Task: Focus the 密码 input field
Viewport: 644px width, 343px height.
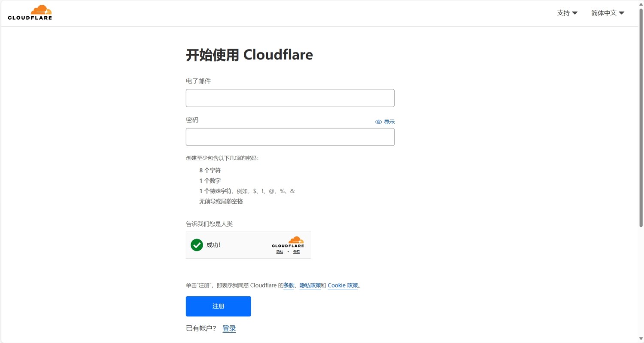Action: pos(290,137)
